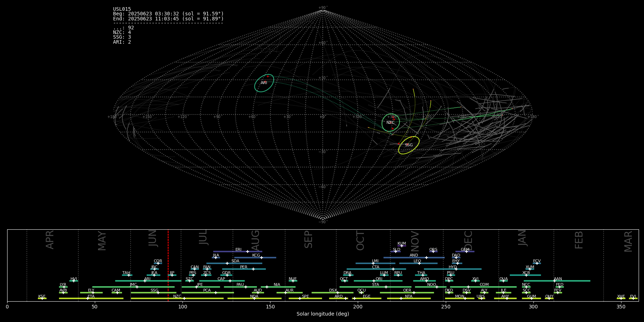Click the red dashed current-date line in timeline
644x322 pixels.
(168, 265)
